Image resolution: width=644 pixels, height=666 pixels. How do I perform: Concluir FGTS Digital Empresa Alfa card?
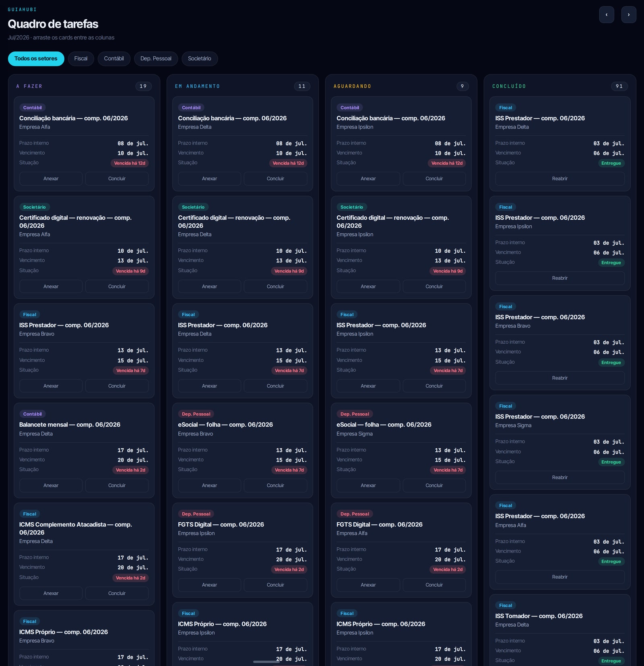434,585
